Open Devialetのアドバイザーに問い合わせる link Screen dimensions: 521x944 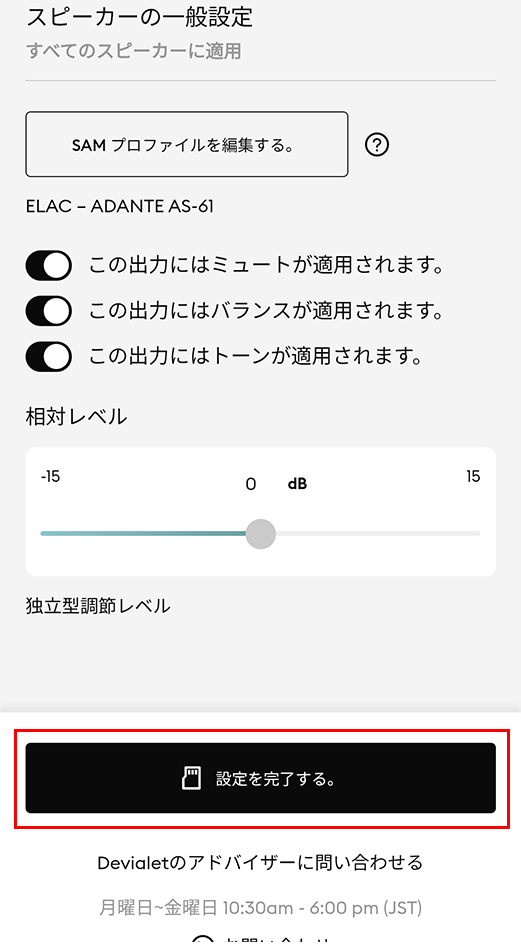click(260, 863)
